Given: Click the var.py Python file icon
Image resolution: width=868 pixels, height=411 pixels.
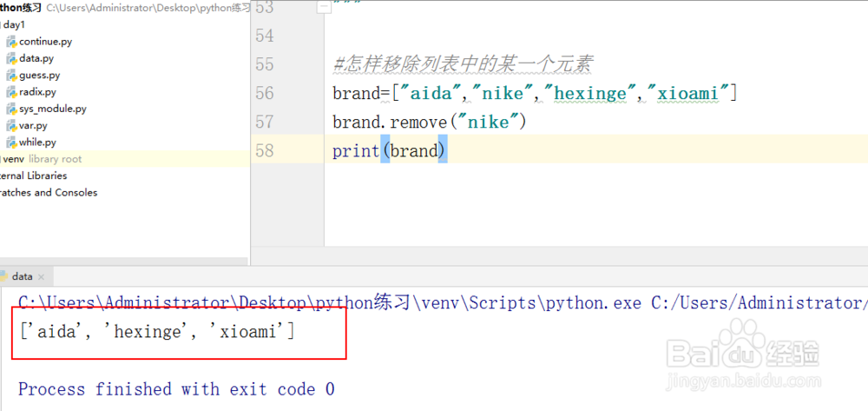Looking at the screenshot, I should click(x=11, y=125).
